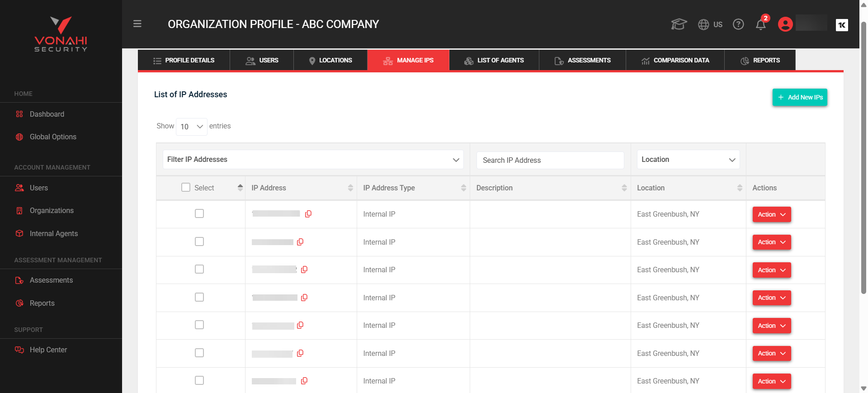Check the seventh row IP checkbox
The width and height of the screenshot is (868, 393).
coord(199,380)
